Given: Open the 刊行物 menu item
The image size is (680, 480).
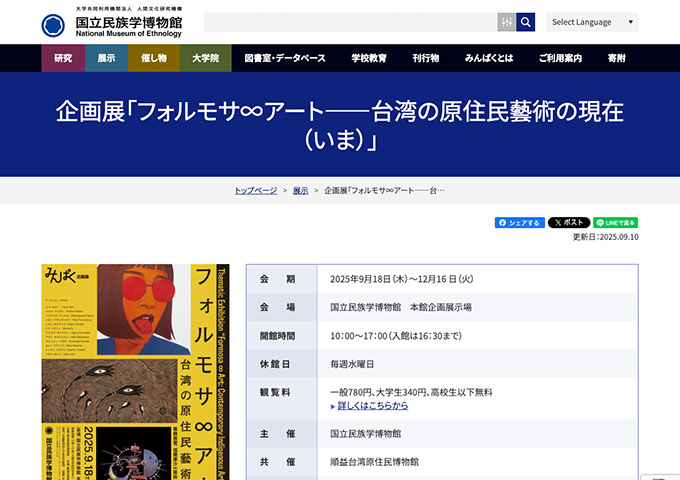Looking at the screenshot, I should 425,58.
